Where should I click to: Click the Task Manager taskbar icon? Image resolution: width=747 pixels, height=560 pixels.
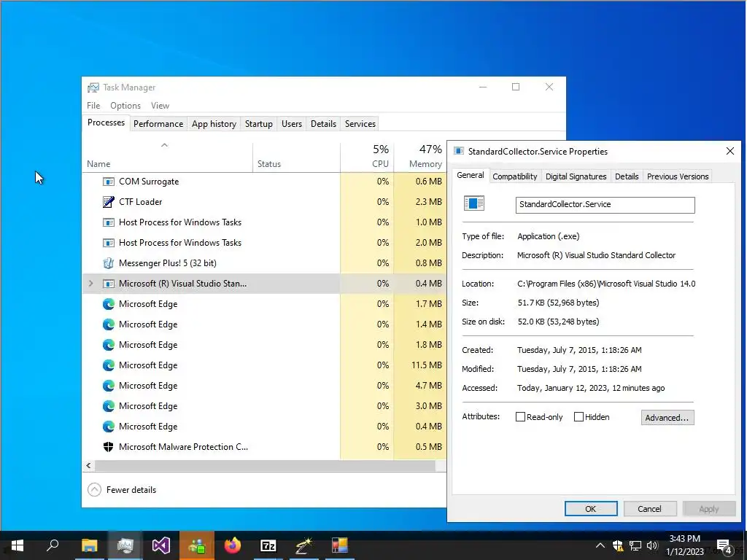[125, 545]
